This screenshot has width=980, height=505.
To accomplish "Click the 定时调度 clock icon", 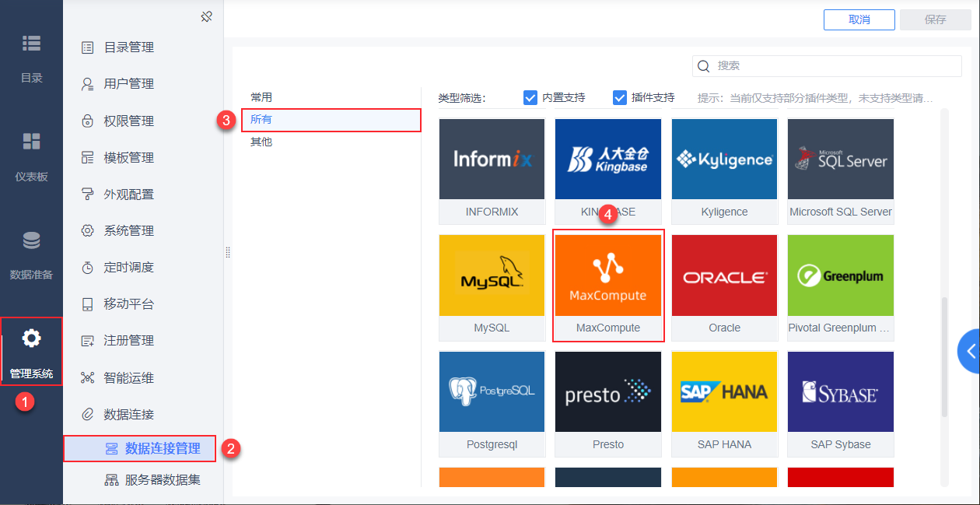I will 87,268.
